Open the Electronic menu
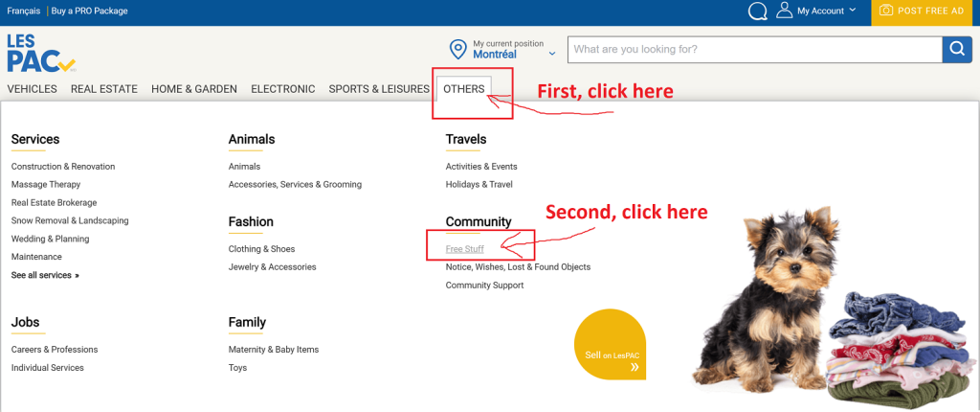The image size is (980, 412). (x=282, y=89)
